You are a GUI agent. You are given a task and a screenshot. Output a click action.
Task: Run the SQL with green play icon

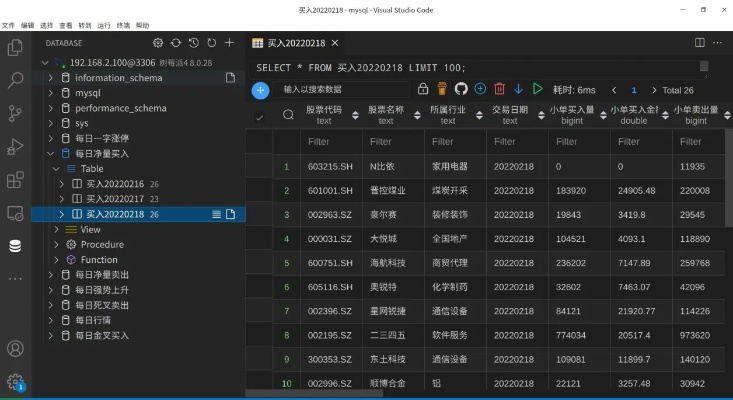coord(538,89)
